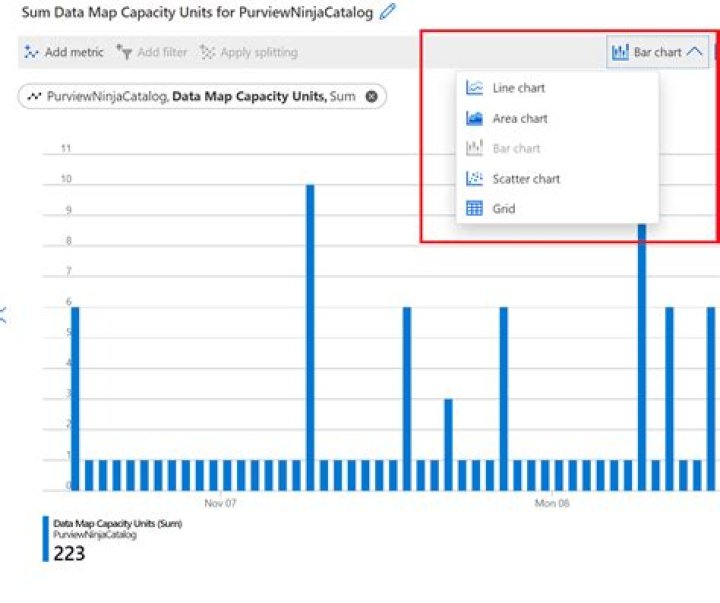Choose Scatter chart option

[557, 179]
